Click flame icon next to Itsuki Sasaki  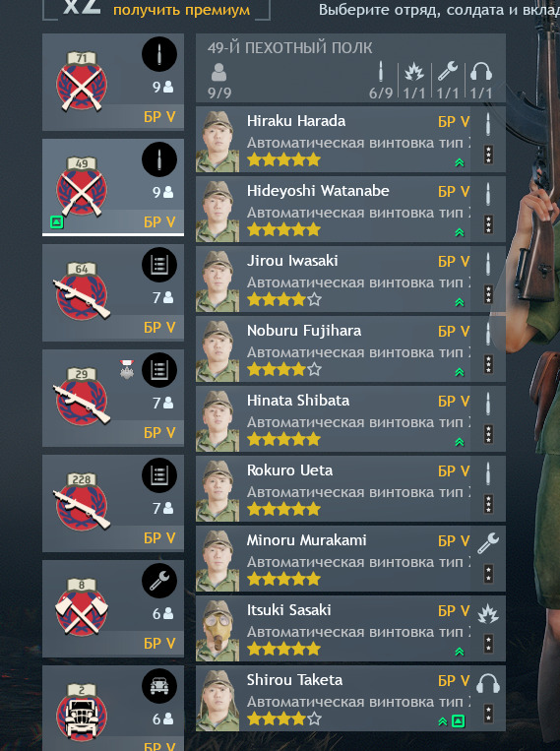coord(488,613)
